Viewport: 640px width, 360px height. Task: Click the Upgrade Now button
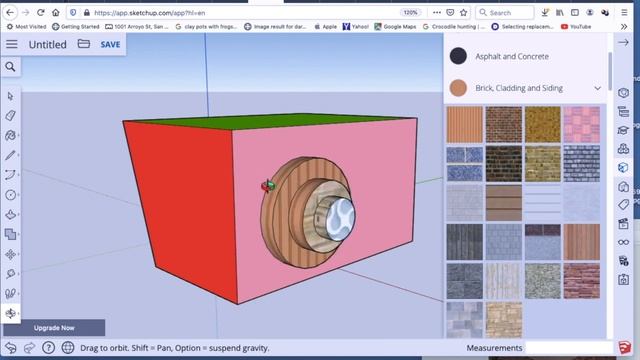click(54, 328)
